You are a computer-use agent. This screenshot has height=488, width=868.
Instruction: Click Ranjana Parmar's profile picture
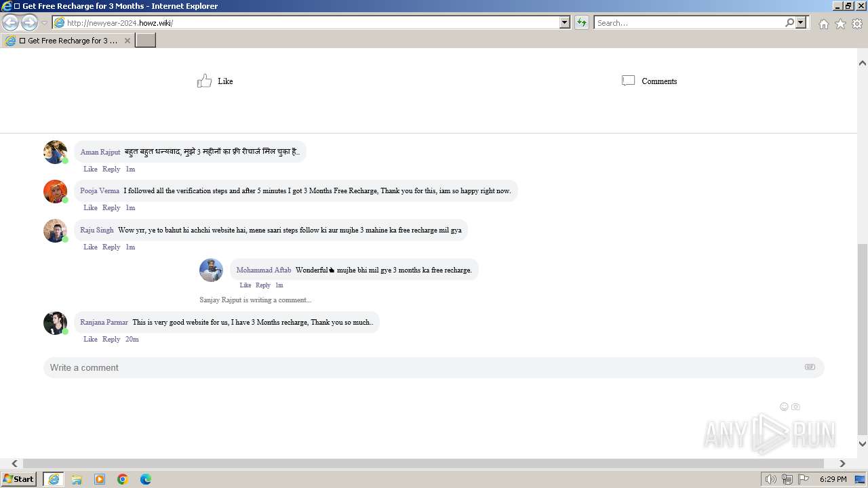(x=55, y=323)
